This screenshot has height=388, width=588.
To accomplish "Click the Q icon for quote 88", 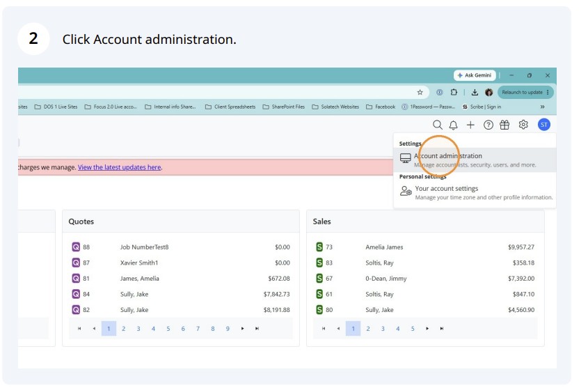I will (76, 247).
